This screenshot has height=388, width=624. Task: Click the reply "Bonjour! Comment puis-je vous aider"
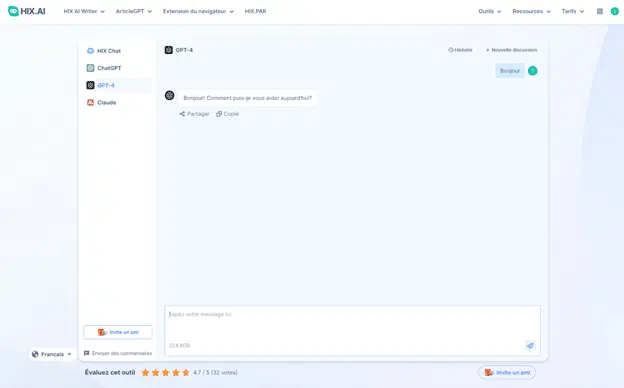click(247, 98)
